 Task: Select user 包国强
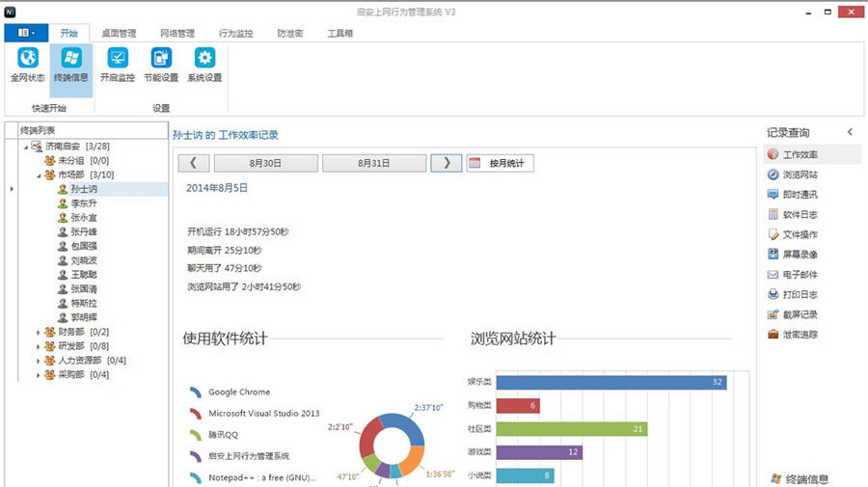tap(78, 246)
